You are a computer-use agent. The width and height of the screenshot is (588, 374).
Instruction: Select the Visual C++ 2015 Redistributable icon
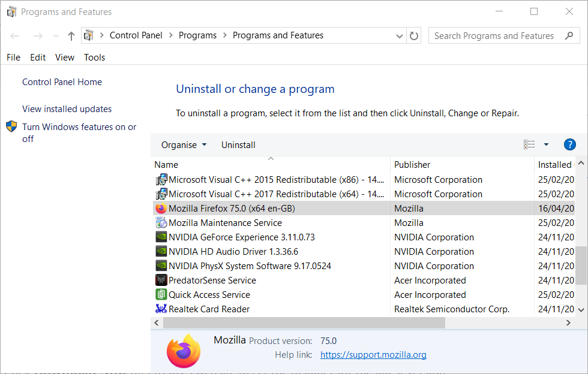(x=161, y=180)
